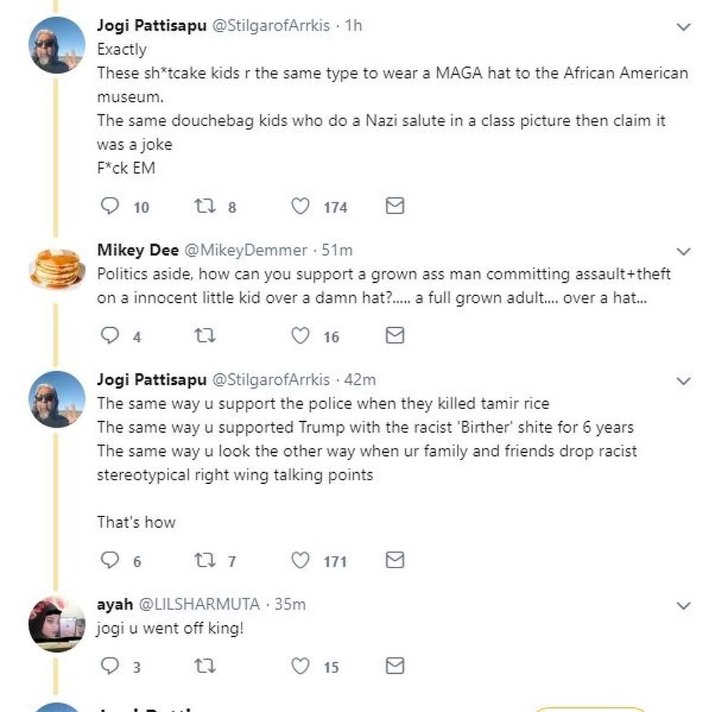This screenshot has height=712, width=728.
Task: Select the retweet icon under Jogi's 42m tweet
Action: pos(205,560)
